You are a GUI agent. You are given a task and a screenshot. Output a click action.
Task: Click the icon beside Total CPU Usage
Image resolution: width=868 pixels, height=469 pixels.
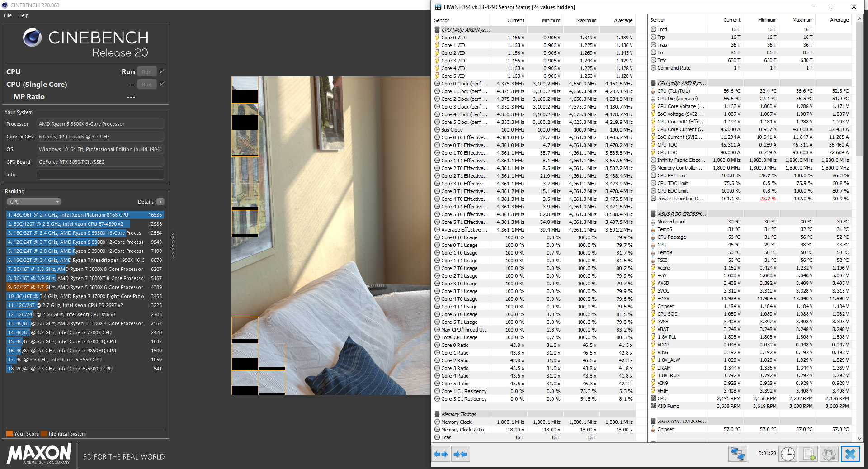click(x=437, y=337)
